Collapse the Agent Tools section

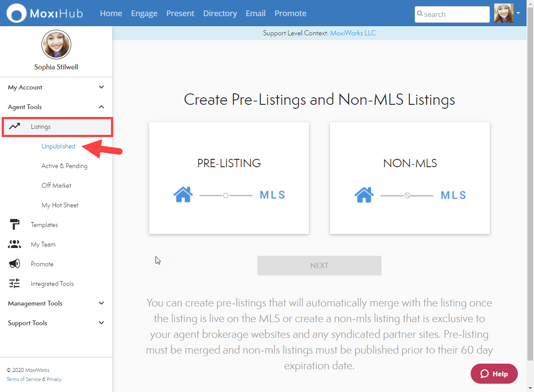pyautogui.click(x=101, y=107)
